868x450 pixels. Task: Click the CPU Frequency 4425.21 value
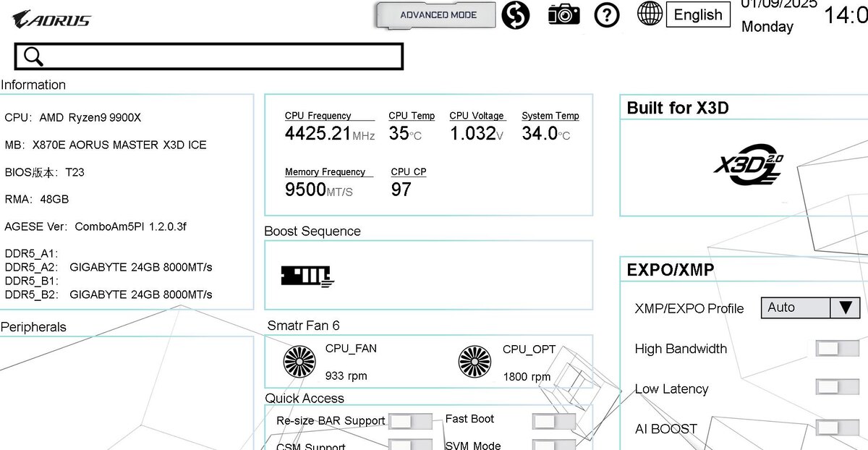[x=330, y=133]
